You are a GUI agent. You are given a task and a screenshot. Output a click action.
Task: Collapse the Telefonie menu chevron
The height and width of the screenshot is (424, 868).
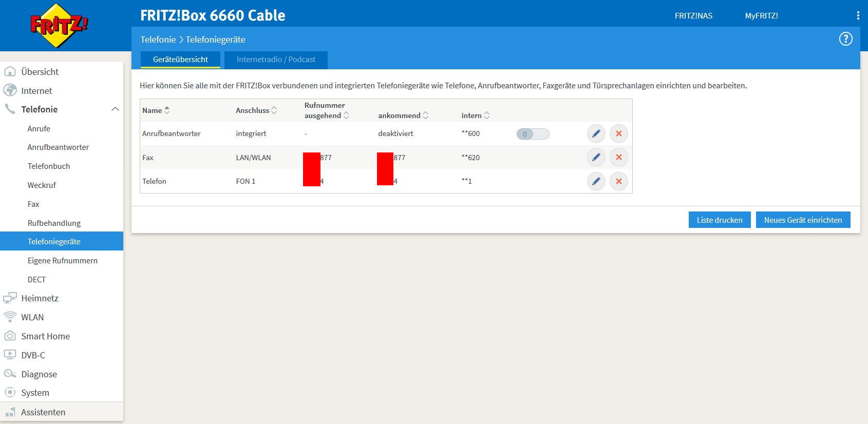point(115,109)
